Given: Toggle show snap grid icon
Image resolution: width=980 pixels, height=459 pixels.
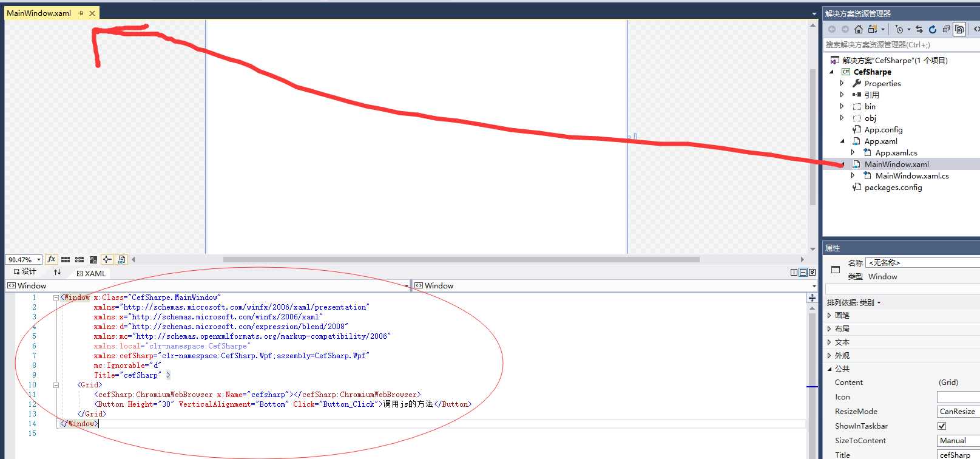Looking at the screenshot, I should click(x=66, y=259).
